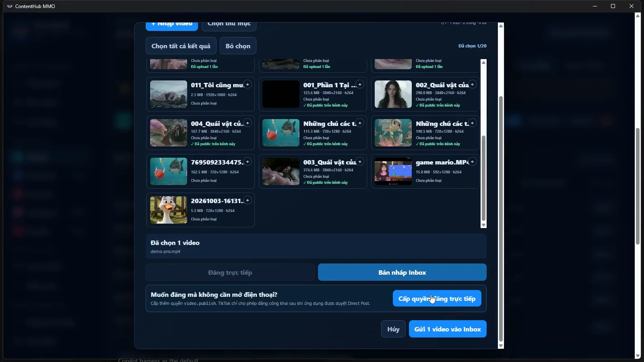Image resolution: width=644 pixels, height=362 pixels.
Task: Click the Nhập video import button
Action: coord(172,26)
